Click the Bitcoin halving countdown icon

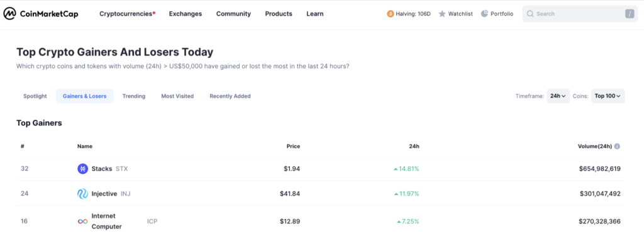coord(390,14)
